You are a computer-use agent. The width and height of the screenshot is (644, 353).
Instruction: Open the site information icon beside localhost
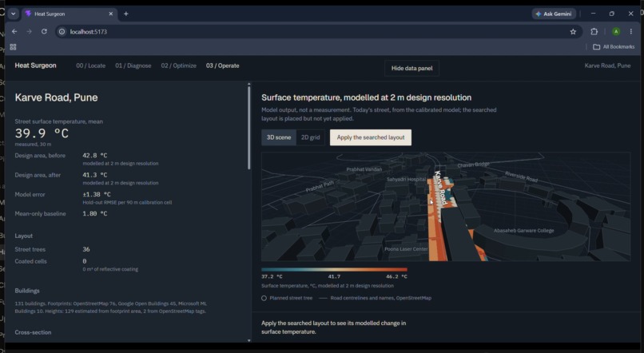(x=62, y=32)
